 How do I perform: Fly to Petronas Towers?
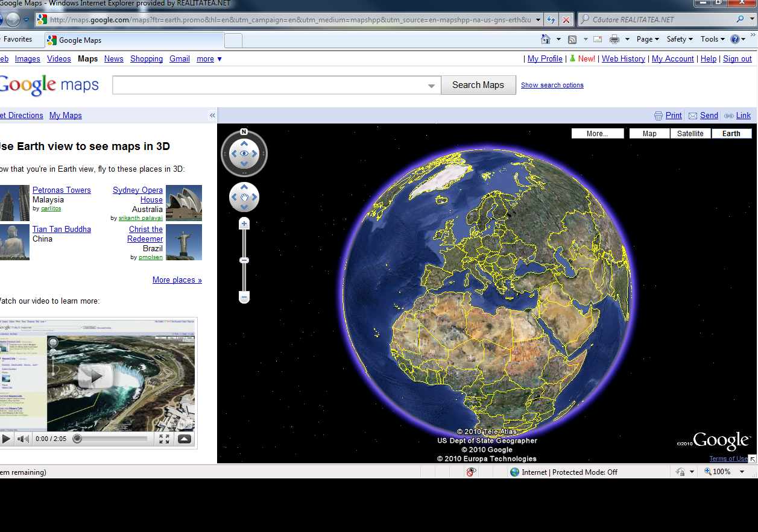[x=62, y=190]
